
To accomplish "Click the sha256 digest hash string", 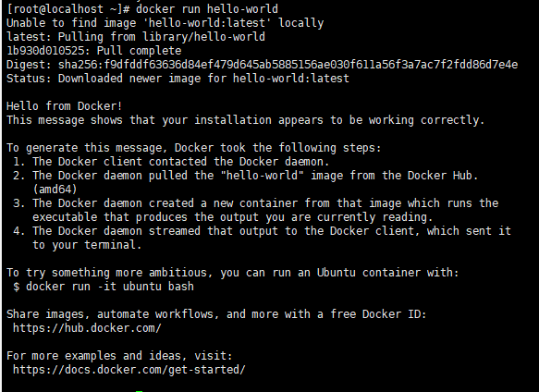I will click(288, 65).
